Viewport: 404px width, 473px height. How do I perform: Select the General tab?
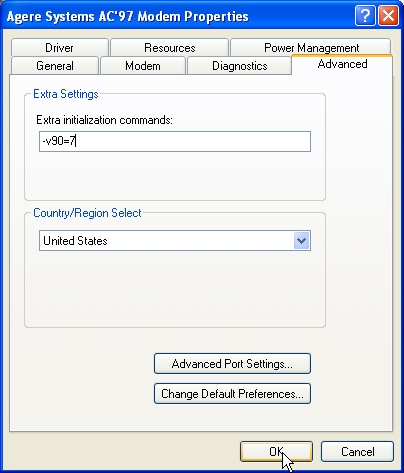tap(55, 66)
